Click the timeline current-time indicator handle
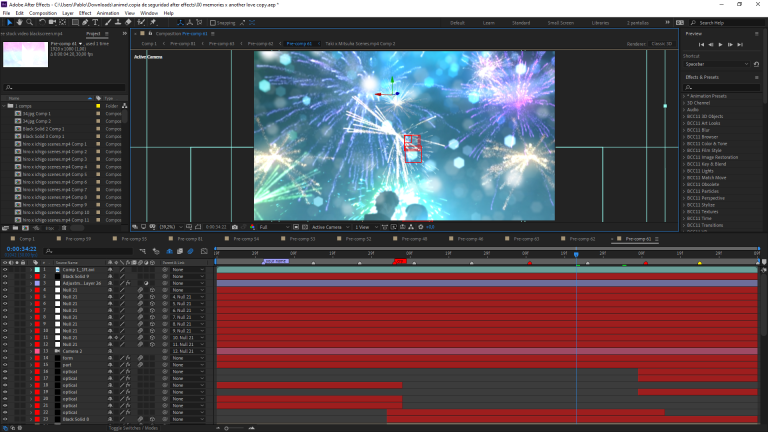 click(576, 254)
